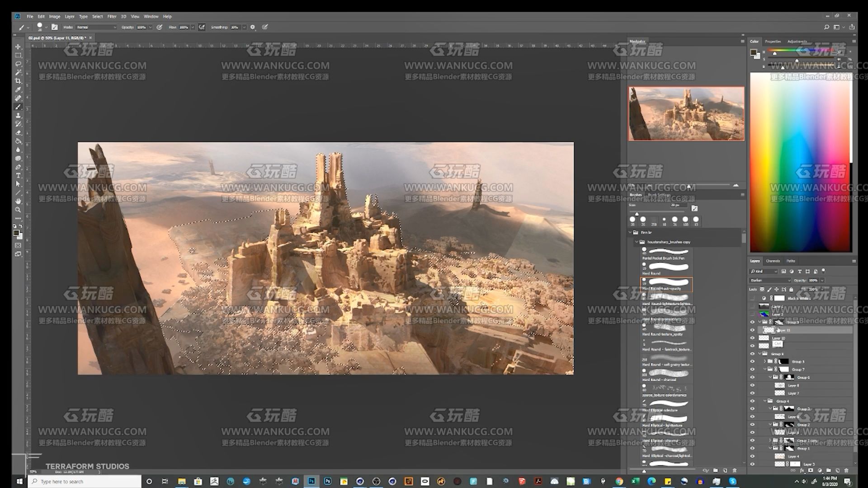Toggle Quick Mask mode icon

tap(18, 245)
